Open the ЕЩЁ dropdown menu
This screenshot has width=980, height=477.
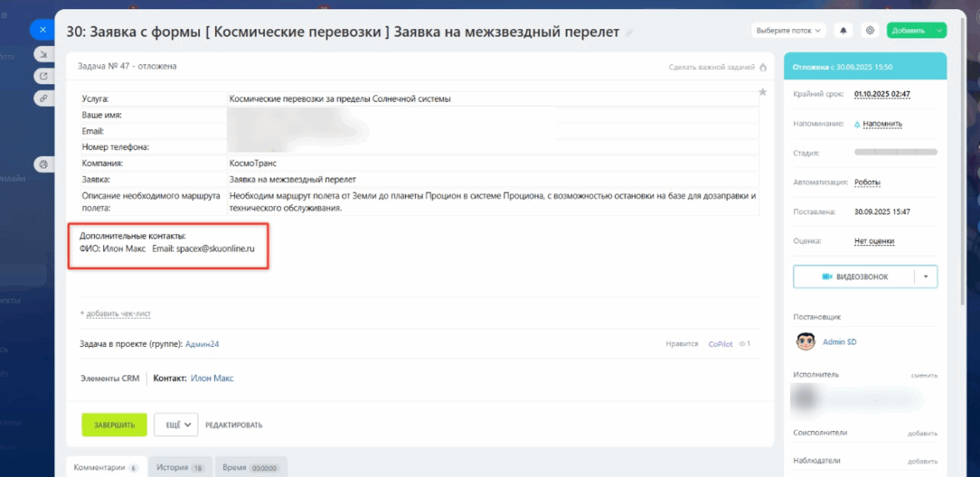176,424
